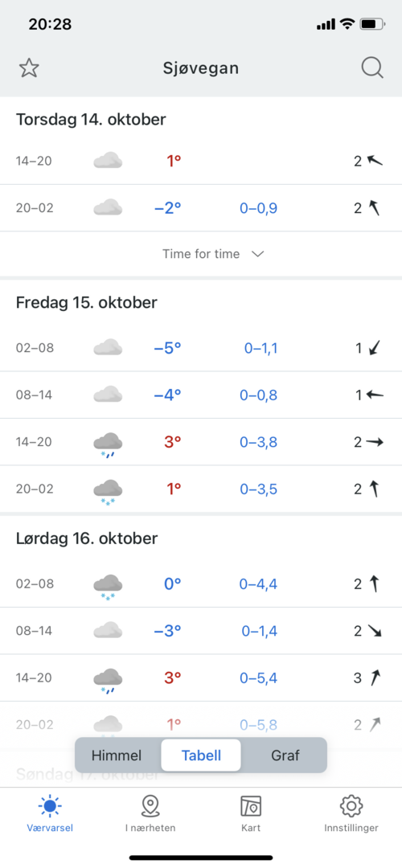Open Lørdag 14–20 forecast row

tap(201, 678)
